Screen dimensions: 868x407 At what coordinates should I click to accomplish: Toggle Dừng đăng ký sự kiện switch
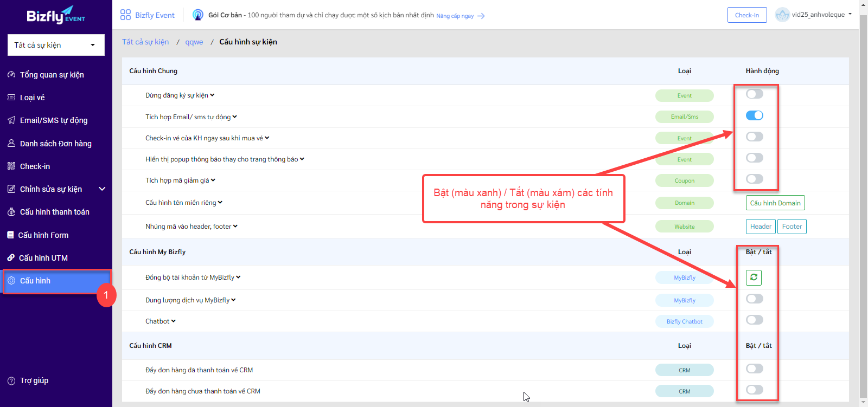point(755,94)
